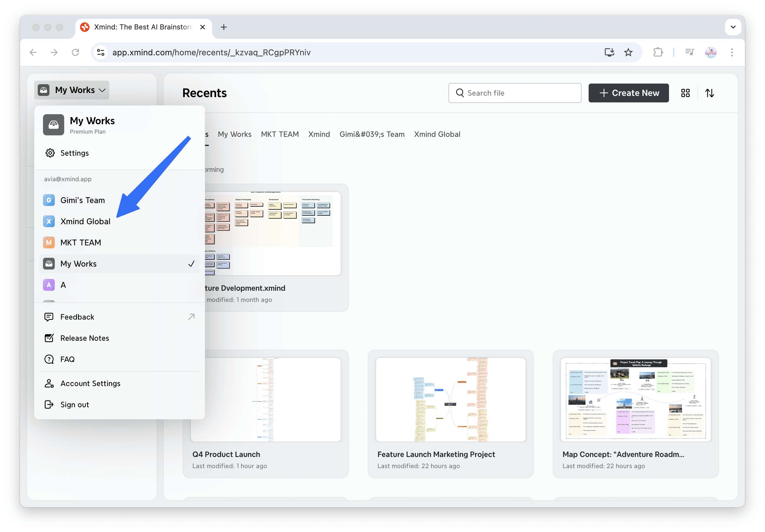765x532 pixels.
Task: Click the Sign out icon
Action: pos(49,404)
